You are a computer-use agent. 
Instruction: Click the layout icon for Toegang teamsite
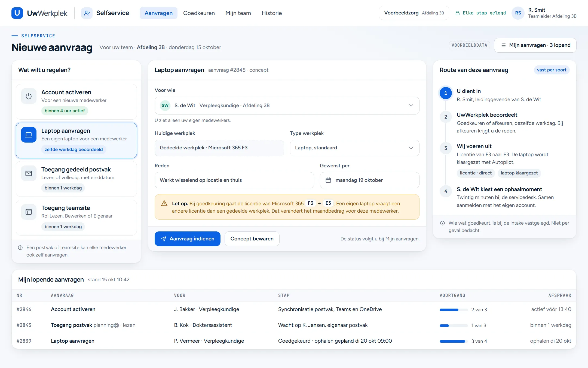click(x=29, y=212)
